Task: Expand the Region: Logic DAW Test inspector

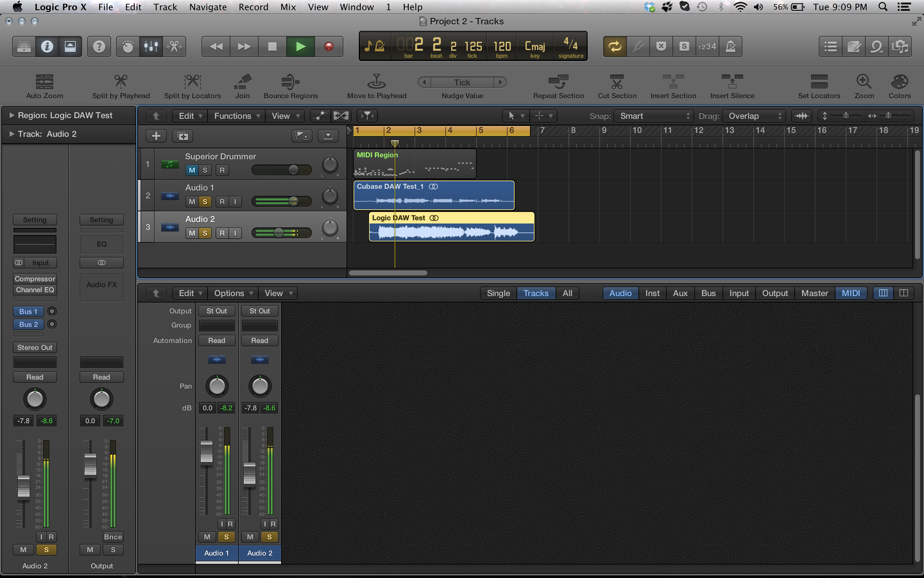Action: pyautogui.click(x=12, y=115)
